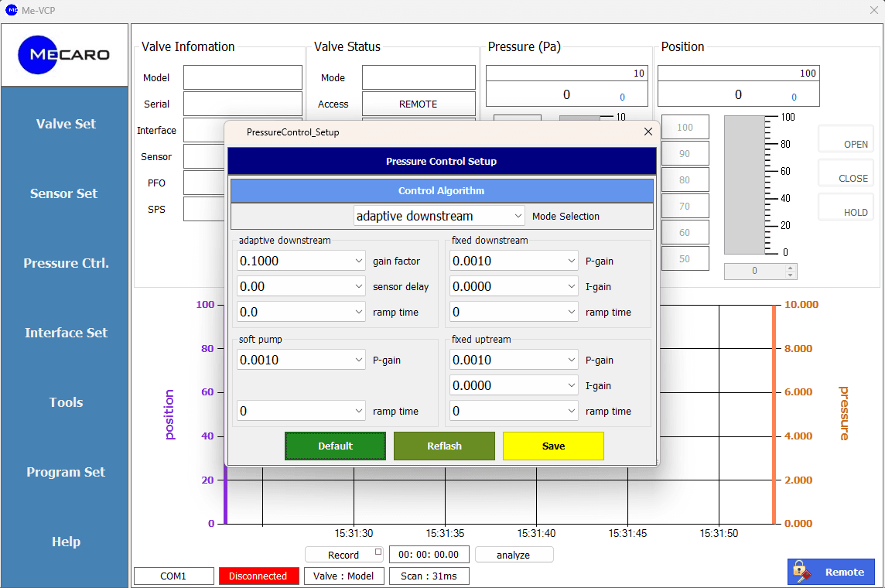Click the HOLD button
The image size is (885, 588).
pyautogui.click(x=846, y=206)
